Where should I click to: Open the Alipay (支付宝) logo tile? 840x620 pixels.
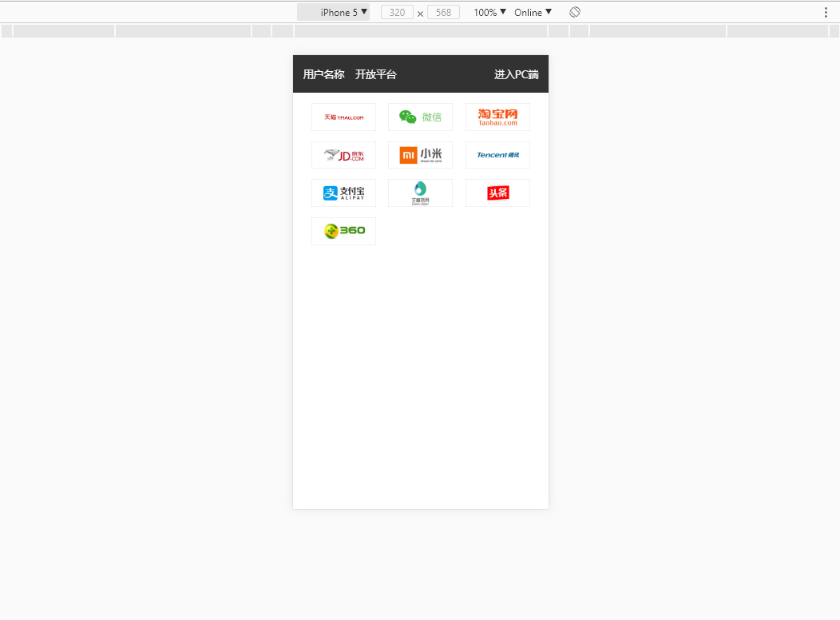tap(343, 193)
